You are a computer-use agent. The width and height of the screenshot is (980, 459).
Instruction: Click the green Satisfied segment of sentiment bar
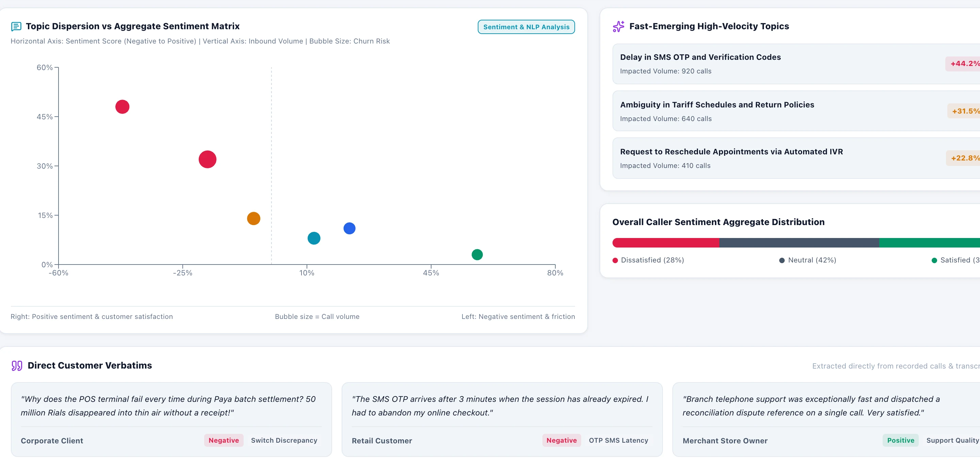click(x=929, y=243)
